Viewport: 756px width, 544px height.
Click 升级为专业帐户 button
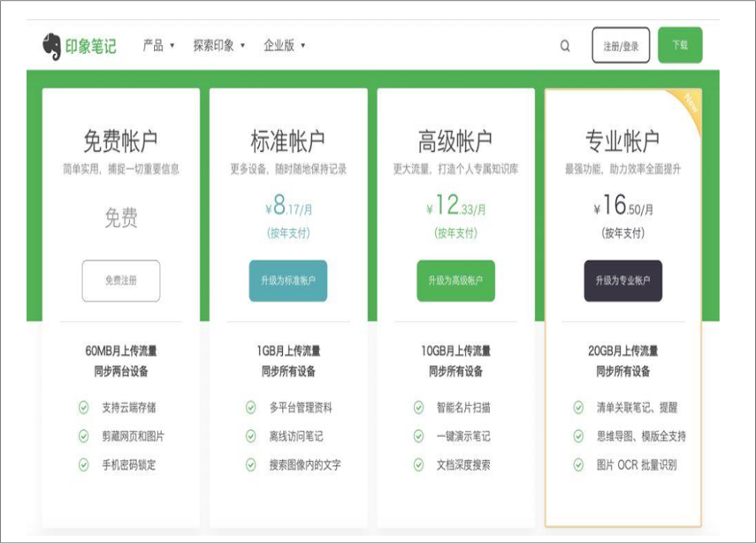[623, 280]
